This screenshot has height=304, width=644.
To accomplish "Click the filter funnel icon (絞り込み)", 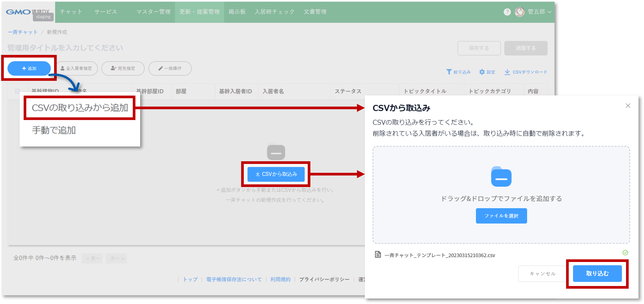I will (x=449, y=72).
